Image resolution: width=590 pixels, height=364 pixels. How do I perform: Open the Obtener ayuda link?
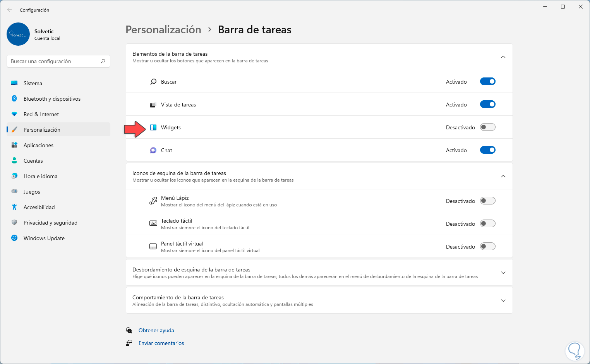coord(156,330)
